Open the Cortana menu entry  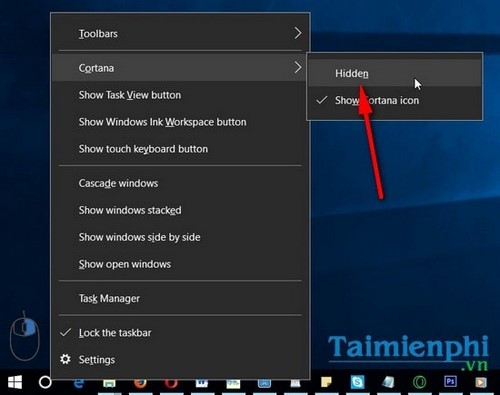[180, 68]
